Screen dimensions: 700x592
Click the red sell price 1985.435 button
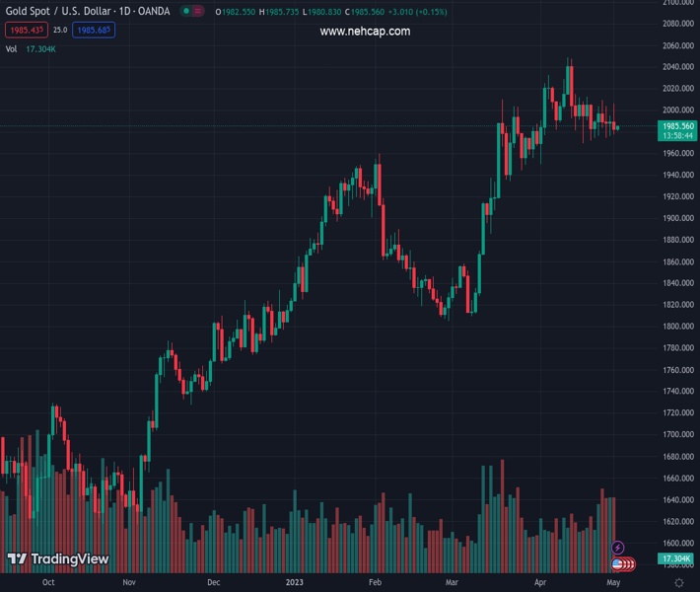(x=26, y=31)
